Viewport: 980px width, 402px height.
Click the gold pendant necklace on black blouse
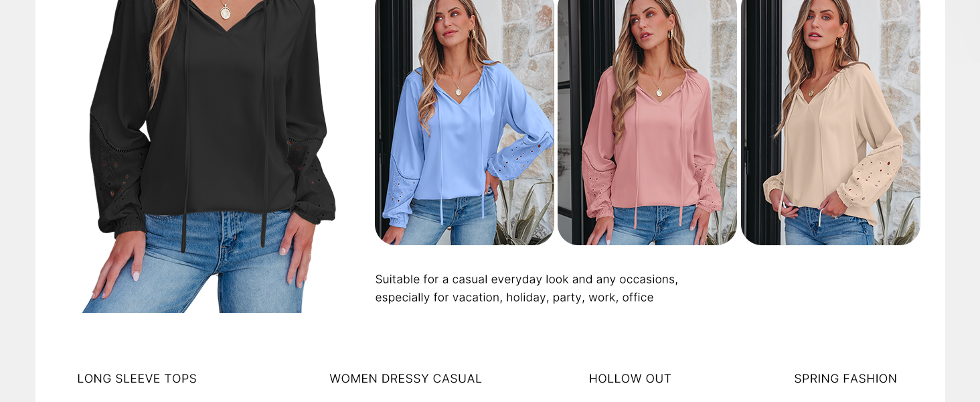click(x=226, y=11)
